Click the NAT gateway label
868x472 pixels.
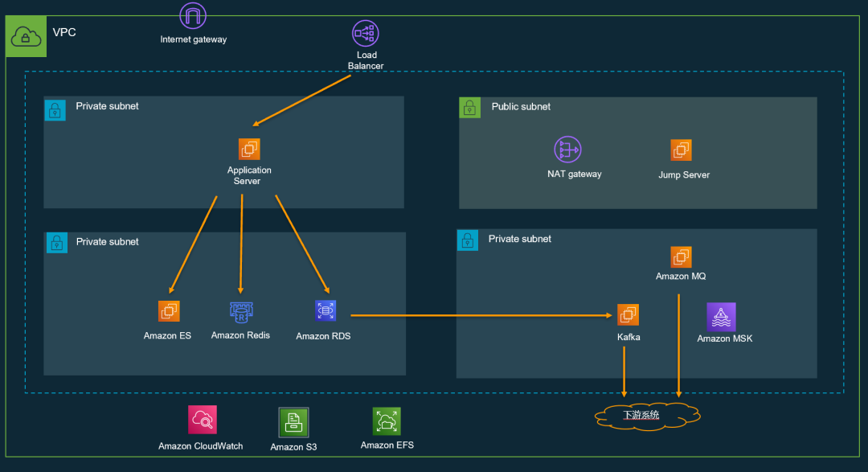tap(574, 174)
